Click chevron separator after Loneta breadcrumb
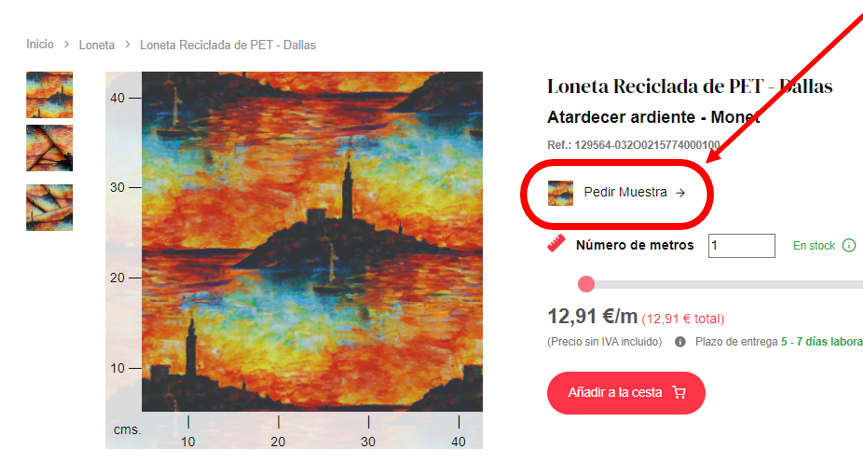Screen dimensions: 863x463 click(x=128, y=45)
